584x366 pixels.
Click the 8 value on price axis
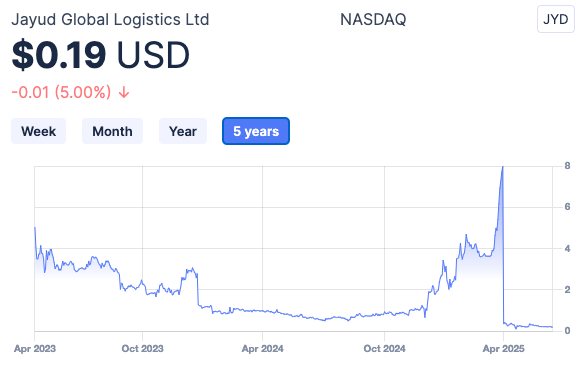(567, 166)
